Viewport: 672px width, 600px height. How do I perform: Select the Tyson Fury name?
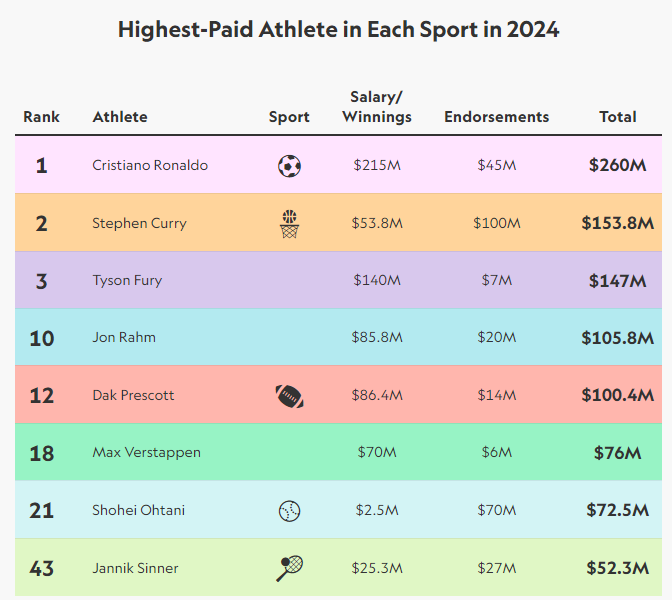coord(127,281)
